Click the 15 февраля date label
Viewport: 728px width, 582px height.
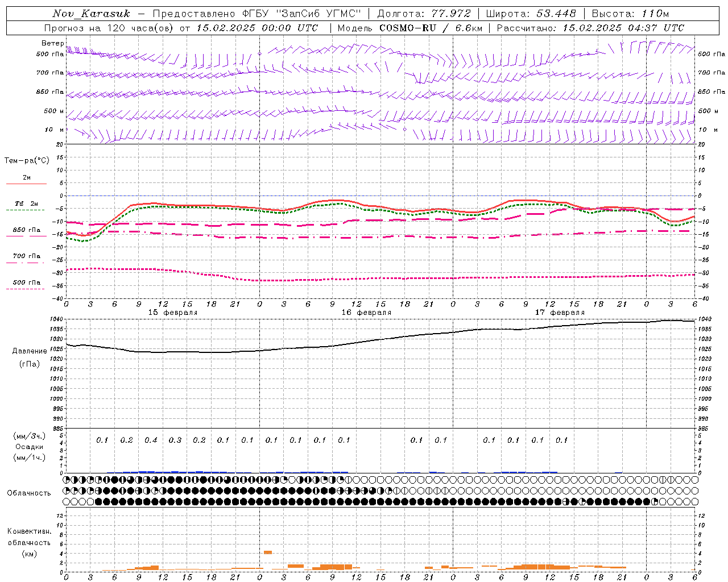(173, 313)
